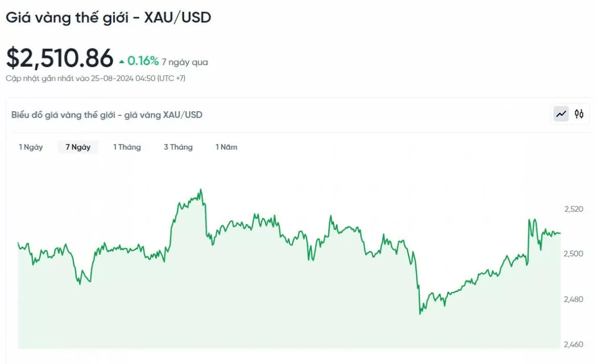Select the 3 Tháng time range
This screenshot has height=364, width=595.
click(x=178, y=147)
